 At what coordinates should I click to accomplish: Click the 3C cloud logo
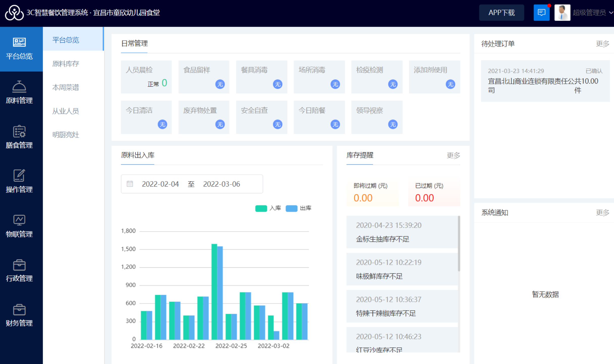click(14, 12)
